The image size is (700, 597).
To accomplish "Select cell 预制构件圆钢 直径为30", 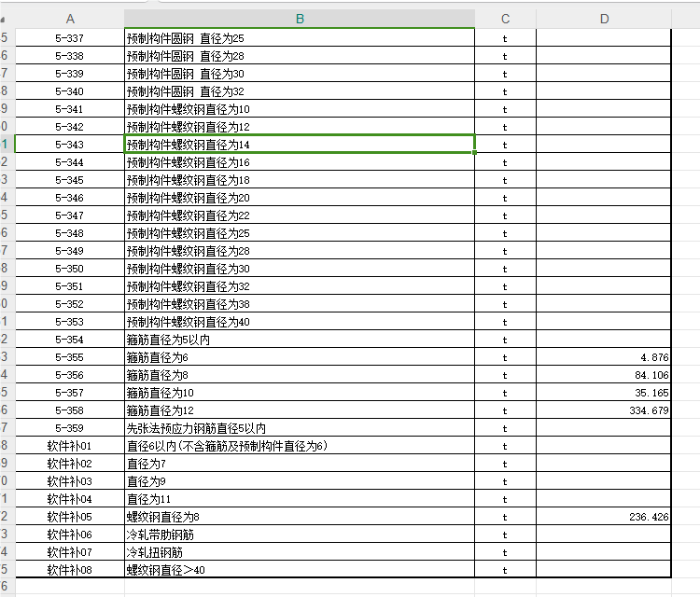I will pyautogui.click(x=300, y=74).
